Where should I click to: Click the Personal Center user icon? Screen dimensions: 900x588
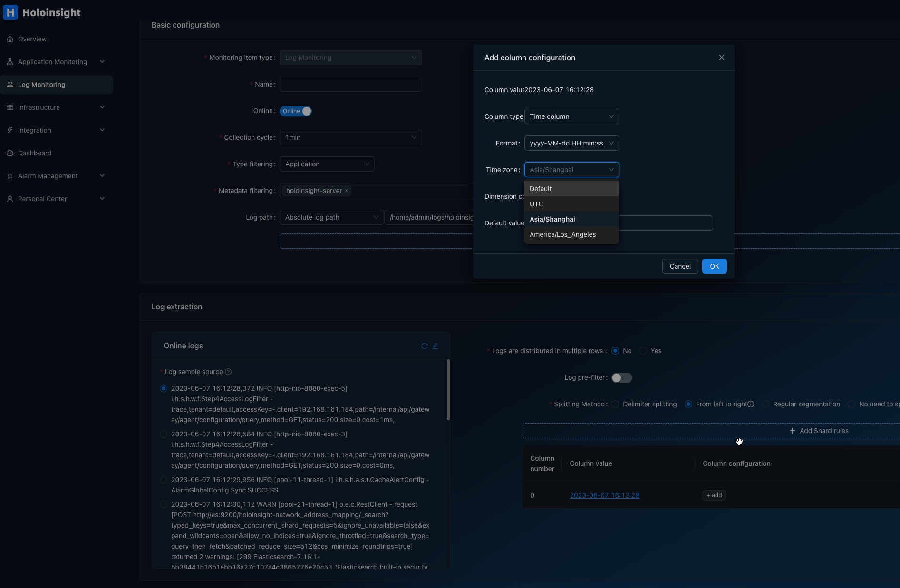[10, 199]
